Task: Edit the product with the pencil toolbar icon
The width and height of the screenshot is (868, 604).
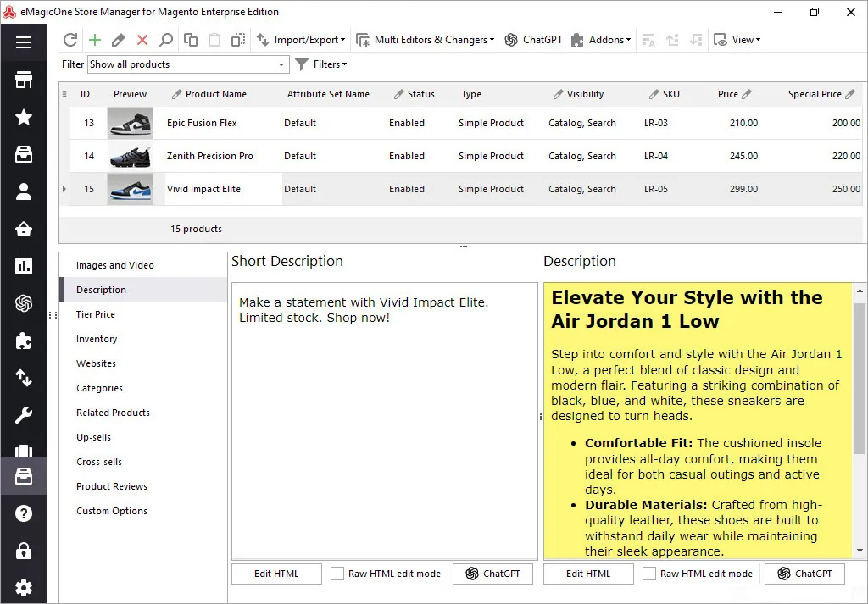Action: [118, 40]
